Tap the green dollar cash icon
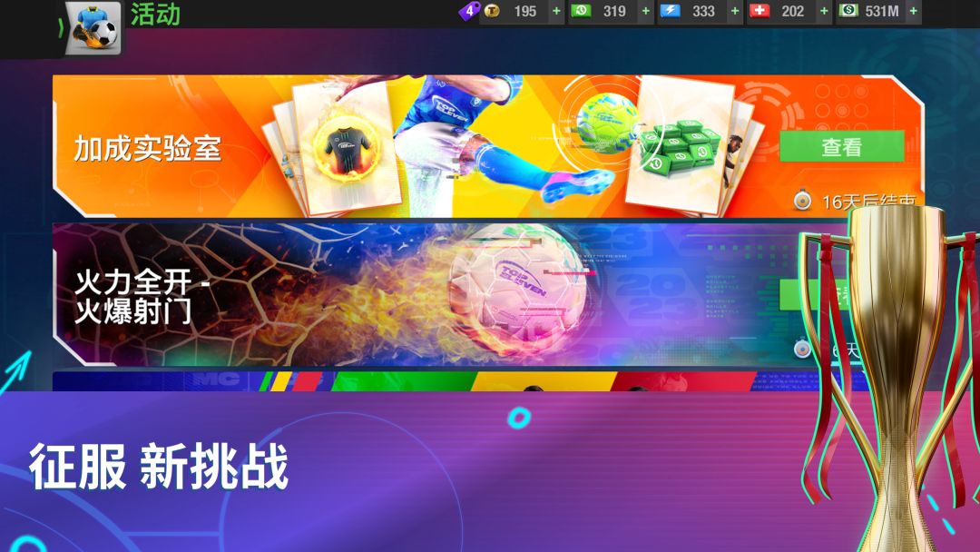The image size is (980, 552). coord(848,11)
